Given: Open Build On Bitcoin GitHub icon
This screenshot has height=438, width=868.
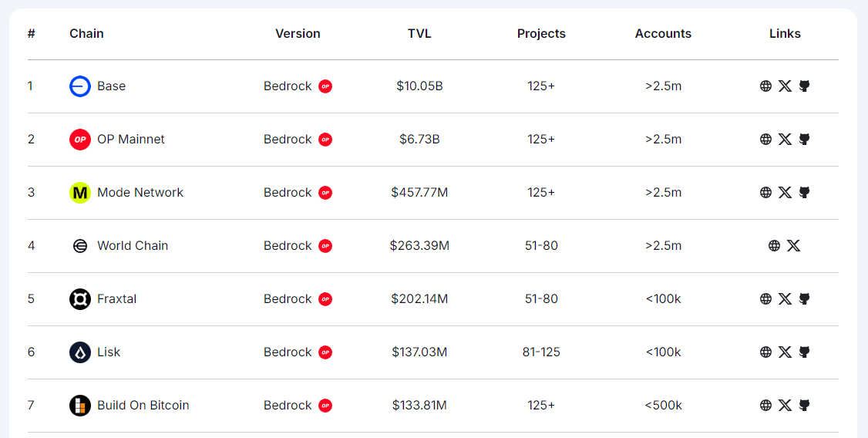Looking at the screenshot, I should [x=804, y=405].
